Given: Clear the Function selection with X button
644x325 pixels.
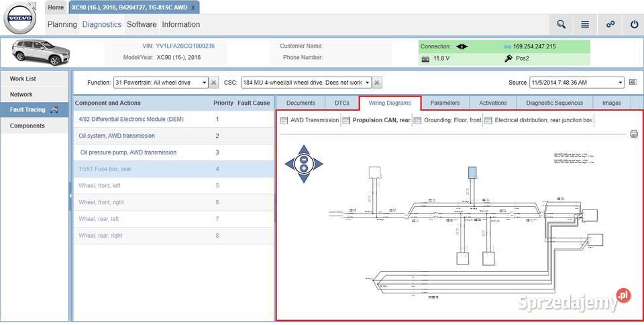Looking at the screenshot, I should click(213, 83).
